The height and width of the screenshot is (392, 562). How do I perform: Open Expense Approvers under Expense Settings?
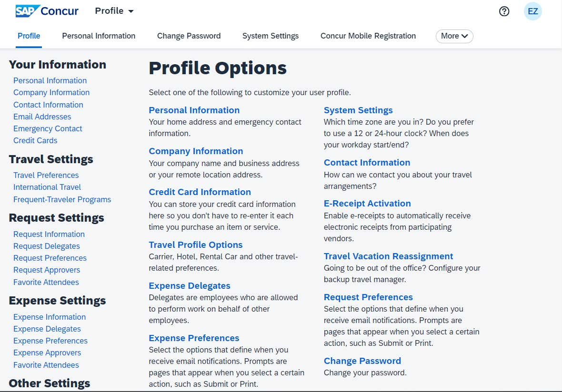click(47, 353)
